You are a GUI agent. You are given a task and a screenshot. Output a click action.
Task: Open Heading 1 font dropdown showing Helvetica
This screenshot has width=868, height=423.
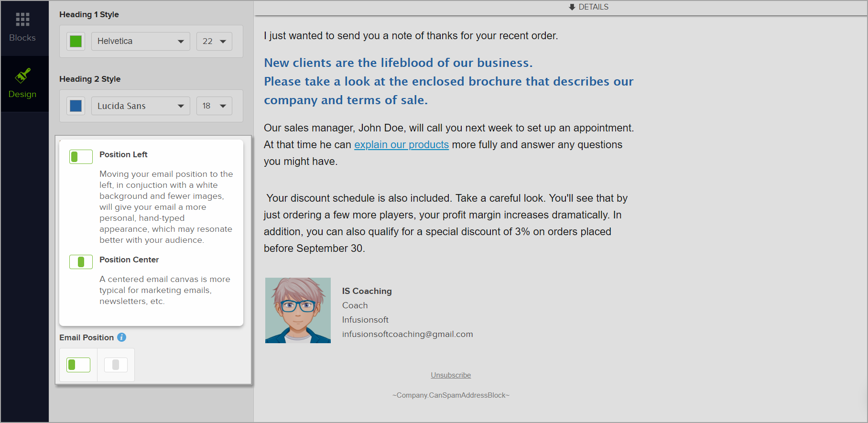click(x=141, y=42)
